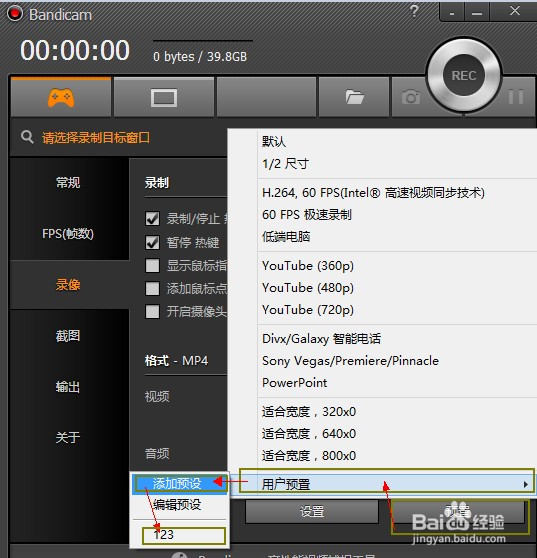Click 添加预设 in the submenu
The height and width of the screenshot is (558, 537).
[179, 484]
